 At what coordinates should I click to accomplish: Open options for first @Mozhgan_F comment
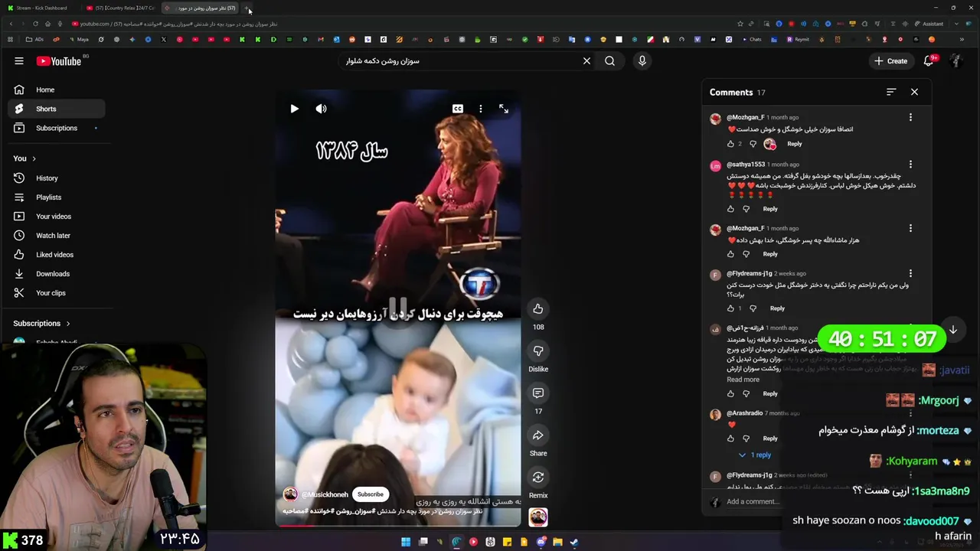pos(910,117)
